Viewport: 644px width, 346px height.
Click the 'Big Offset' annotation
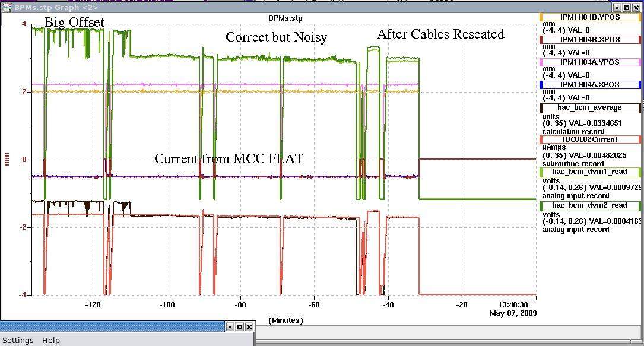(x=74, y=22)
